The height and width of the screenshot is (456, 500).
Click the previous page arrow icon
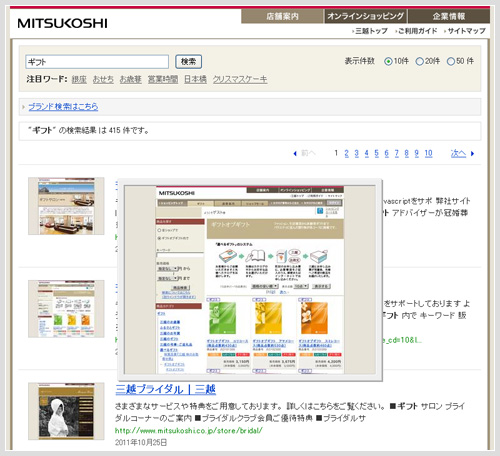[x=295, y=154]
